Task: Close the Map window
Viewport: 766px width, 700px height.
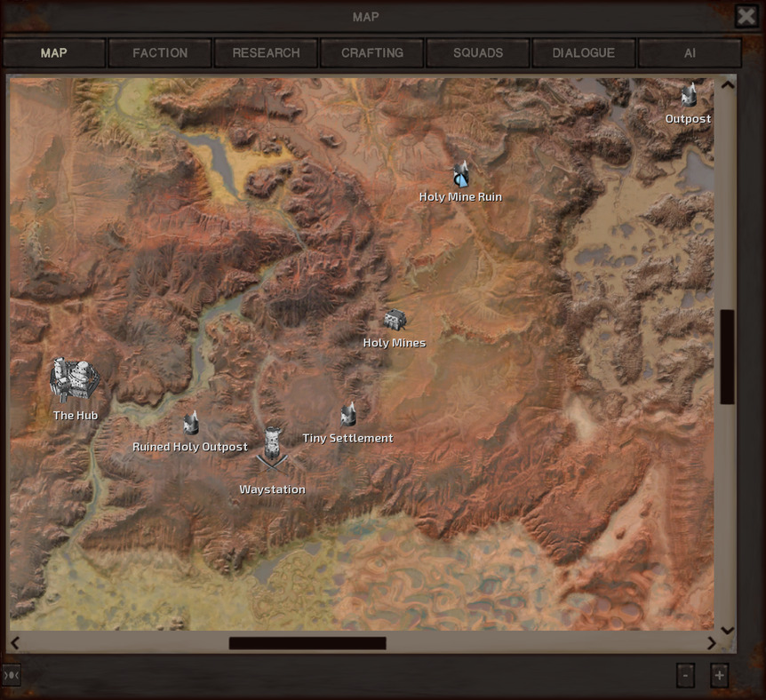Action: pos(746,16)
